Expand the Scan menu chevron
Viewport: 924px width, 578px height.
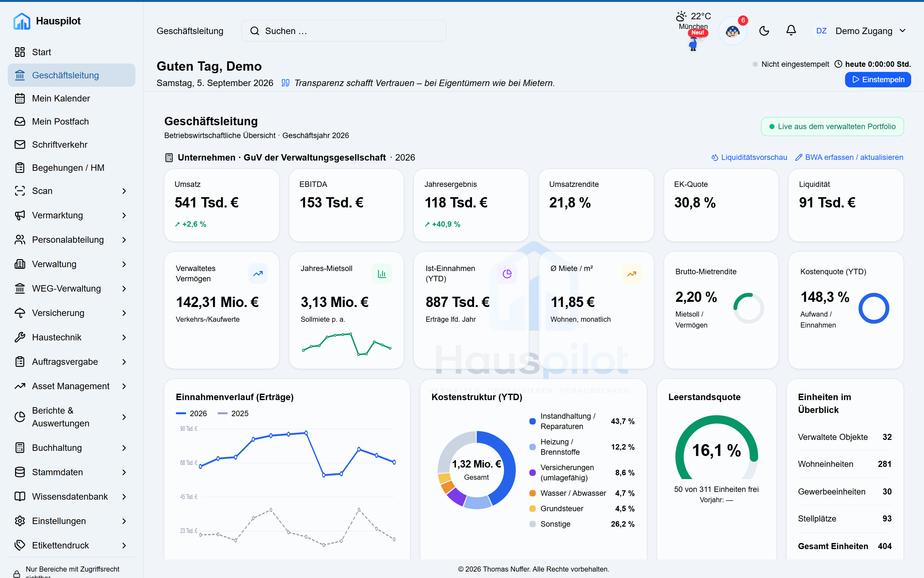point(124,191)
